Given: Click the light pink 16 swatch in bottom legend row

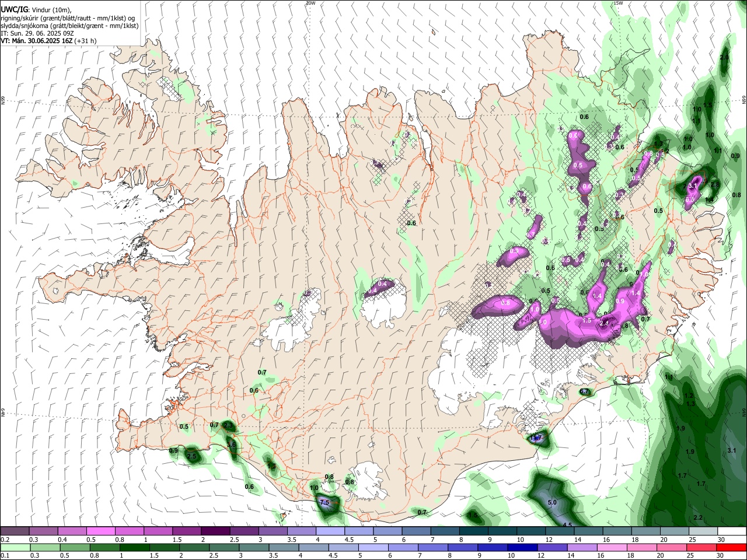Looking at the screenshot, I should [612, 548].
